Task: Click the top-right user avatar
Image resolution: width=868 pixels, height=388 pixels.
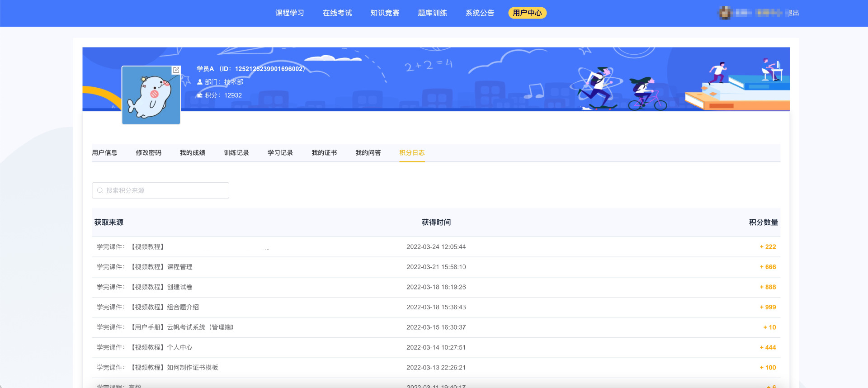Action: (x=725, y=13)
